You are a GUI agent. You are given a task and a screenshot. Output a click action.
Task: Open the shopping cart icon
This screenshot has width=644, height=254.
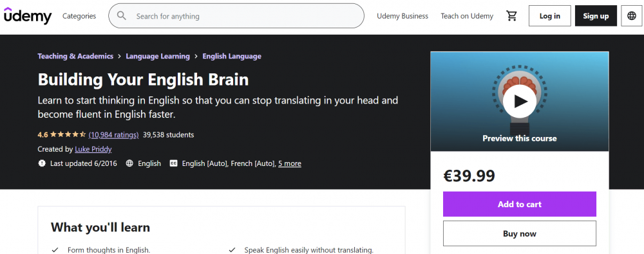point(511,16)
